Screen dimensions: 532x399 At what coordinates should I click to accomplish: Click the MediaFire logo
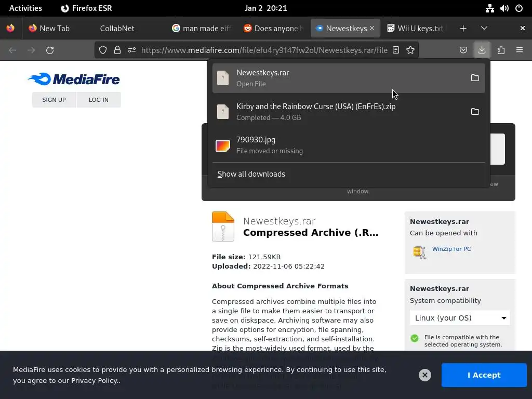tap(74, 79)
